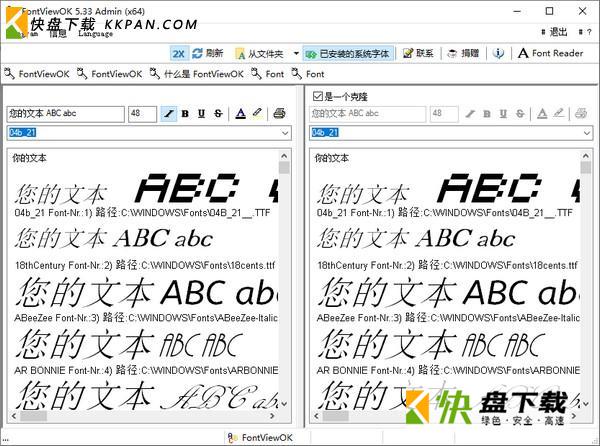The image size is (600, 446).
Task: Click right pane horizontal scroll left arrow
Action: [x=316, y=416]
